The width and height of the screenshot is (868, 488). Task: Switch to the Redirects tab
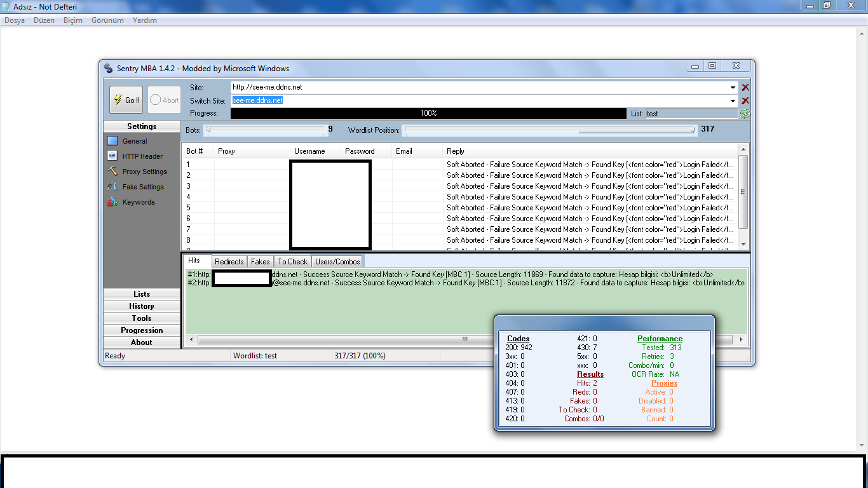[229, 262]
